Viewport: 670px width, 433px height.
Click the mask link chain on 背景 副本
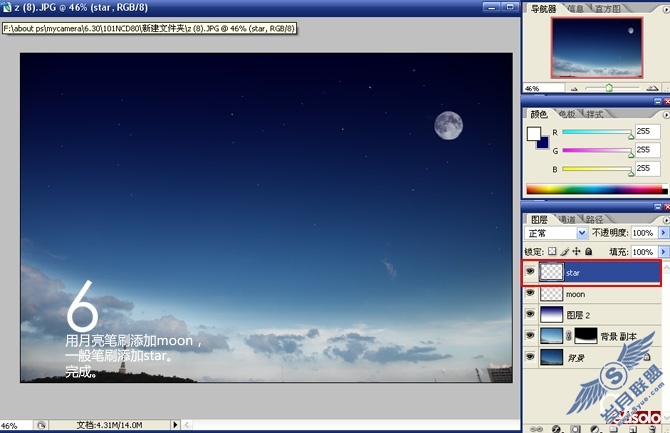(x=569, y=336)
